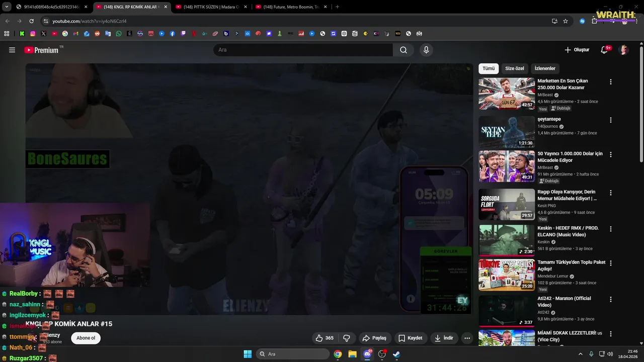This screenshot has height=362, width=644.
Task: Click the YouTube search input field
Action: [303, 50]
